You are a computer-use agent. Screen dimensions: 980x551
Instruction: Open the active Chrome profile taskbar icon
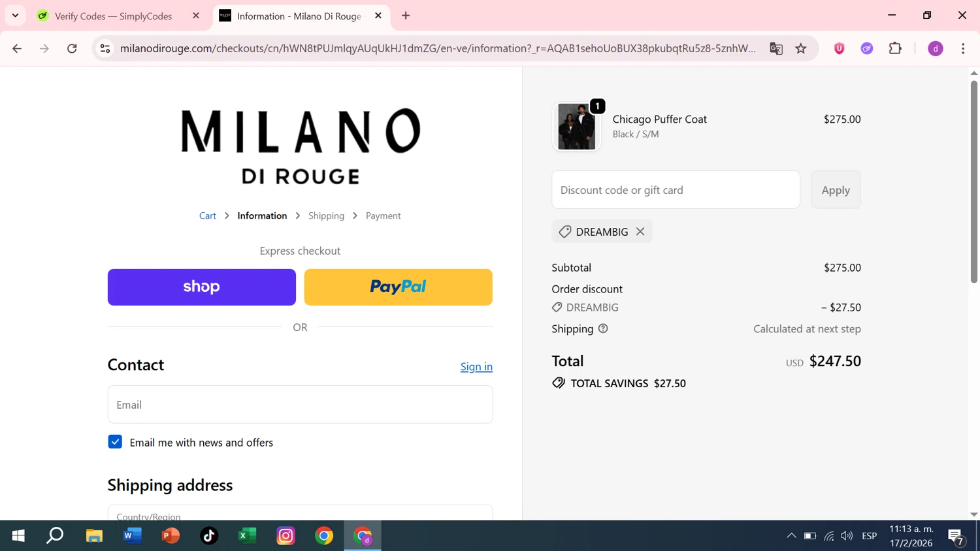point(363,536)
